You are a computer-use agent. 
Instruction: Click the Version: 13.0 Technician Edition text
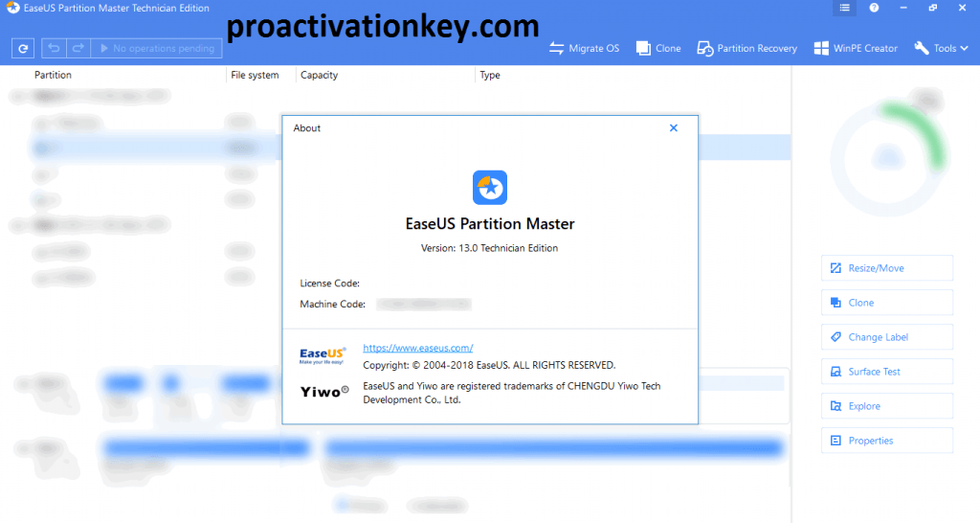(489, 248)
